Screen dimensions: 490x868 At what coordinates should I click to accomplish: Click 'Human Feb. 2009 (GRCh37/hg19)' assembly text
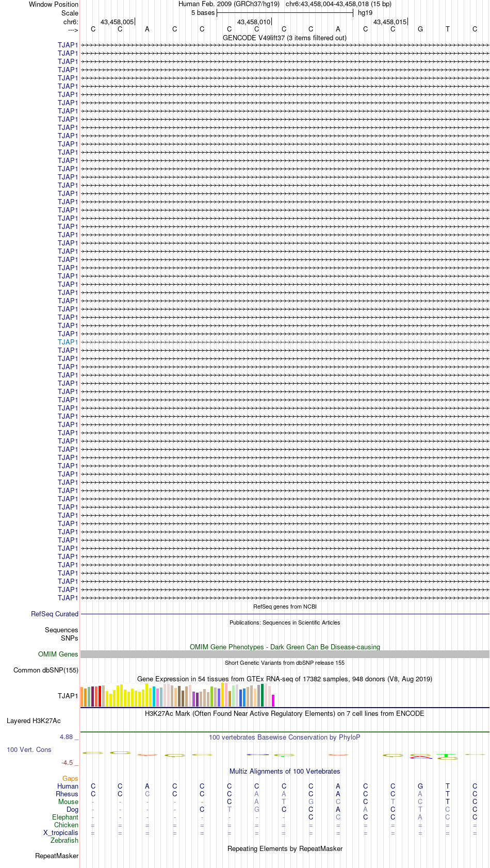[229, 4]
